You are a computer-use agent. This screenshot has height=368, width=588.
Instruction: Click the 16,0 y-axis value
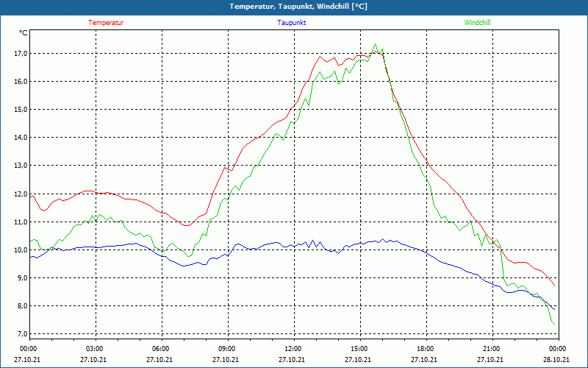pyautogui.click(x=22, y=82)
